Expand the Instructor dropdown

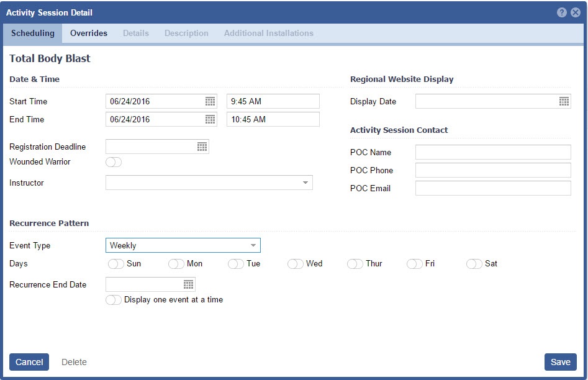(305, 183)
